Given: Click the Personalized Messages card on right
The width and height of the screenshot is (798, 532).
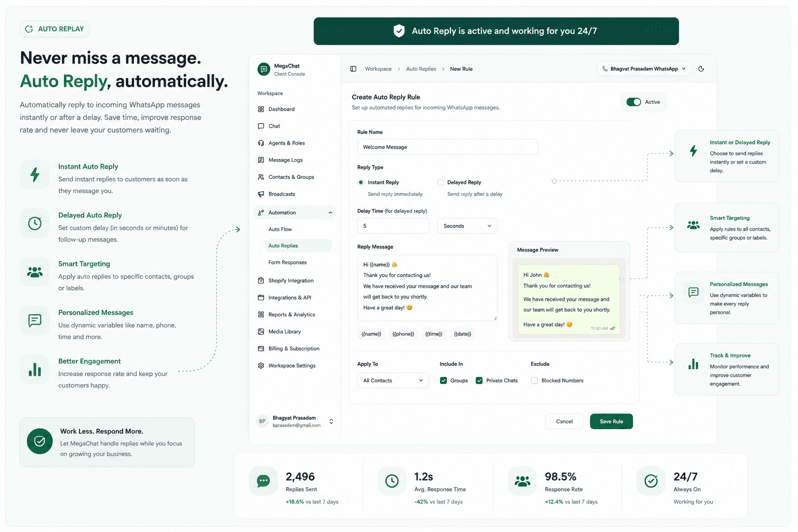Looking at the screenshot, I should click(x=726, y=298).
